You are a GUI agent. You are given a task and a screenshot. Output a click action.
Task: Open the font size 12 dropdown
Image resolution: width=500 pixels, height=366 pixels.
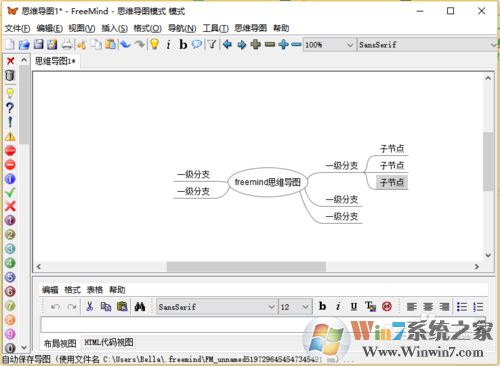pyautogui.click(x=295, y=307)
